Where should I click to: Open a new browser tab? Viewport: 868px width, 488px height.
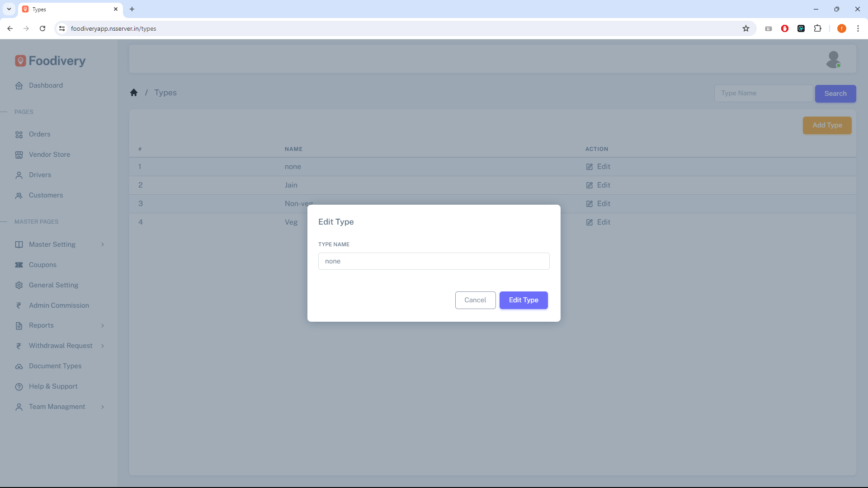coord(132,9)
